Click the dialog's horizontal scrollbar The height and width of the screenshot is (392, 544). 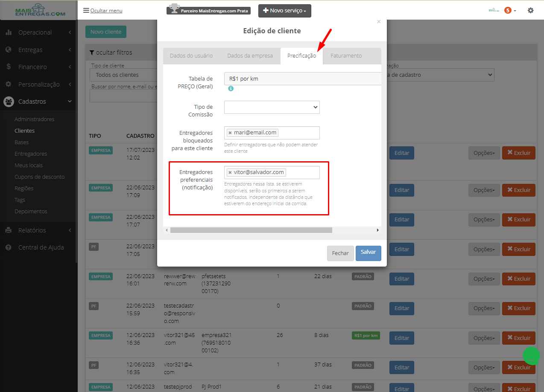pyautogui.click(x=251, y=230)
